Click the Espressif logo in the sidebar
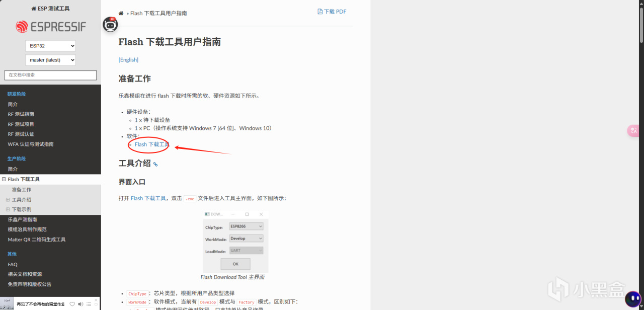 (50, 27)
